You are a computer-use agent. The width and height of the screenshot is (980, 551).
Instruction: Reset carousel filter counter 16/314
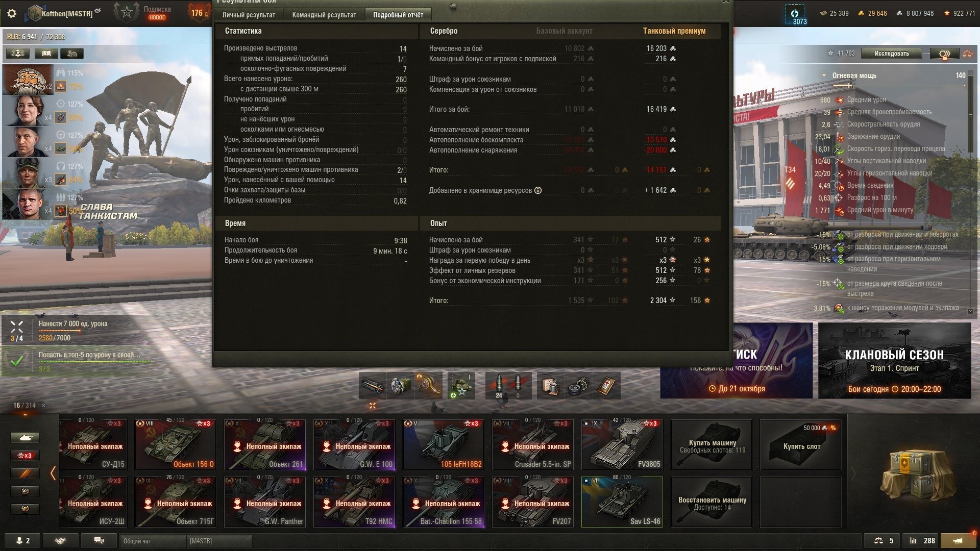(44, 406)
